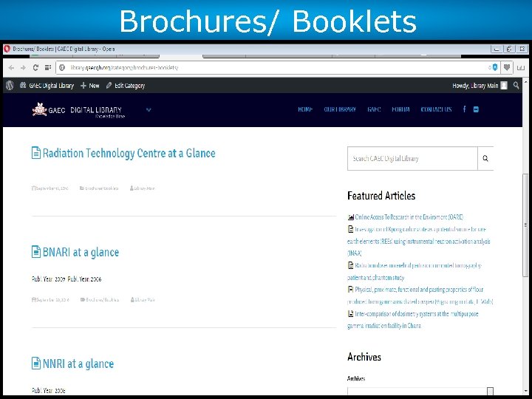Open the Opera speed dial grid icon

[x=47, y=67]
